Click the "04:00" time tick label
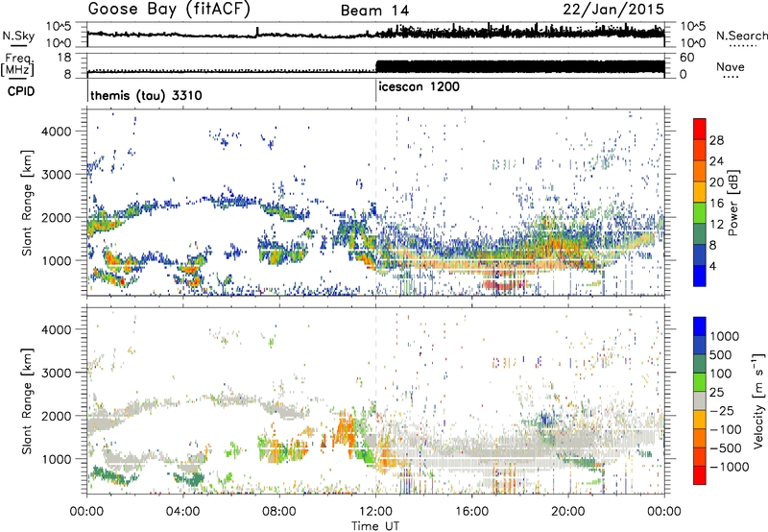The image size is (768, 532). (x=183, y=512)
